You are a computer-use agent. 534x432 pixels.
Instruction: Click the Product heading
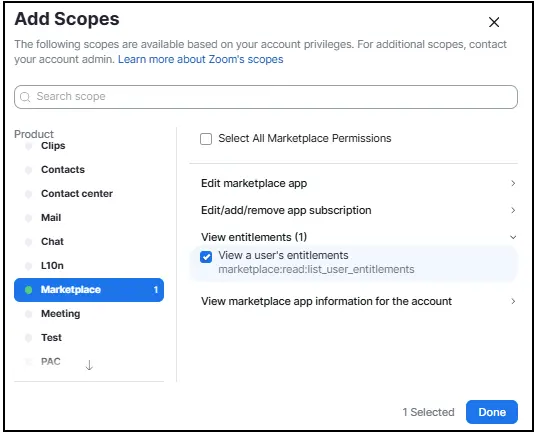tap(34, 134)
